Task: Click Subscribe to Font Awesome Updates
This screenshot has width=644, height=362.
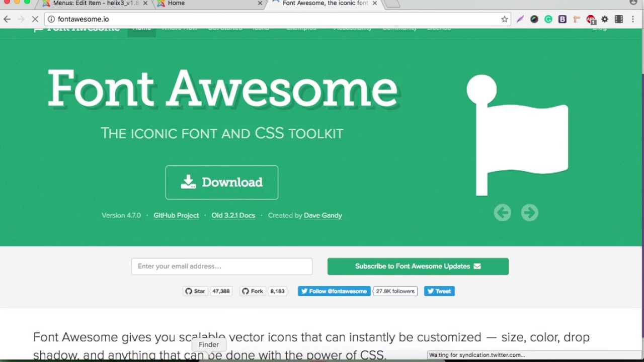Action: tap(418, 266)
